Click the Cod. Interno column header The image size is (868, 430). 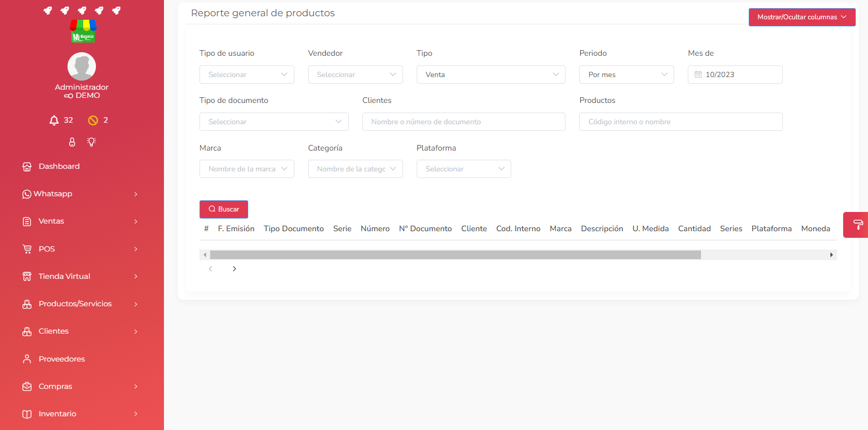click(x=518, y=229)
